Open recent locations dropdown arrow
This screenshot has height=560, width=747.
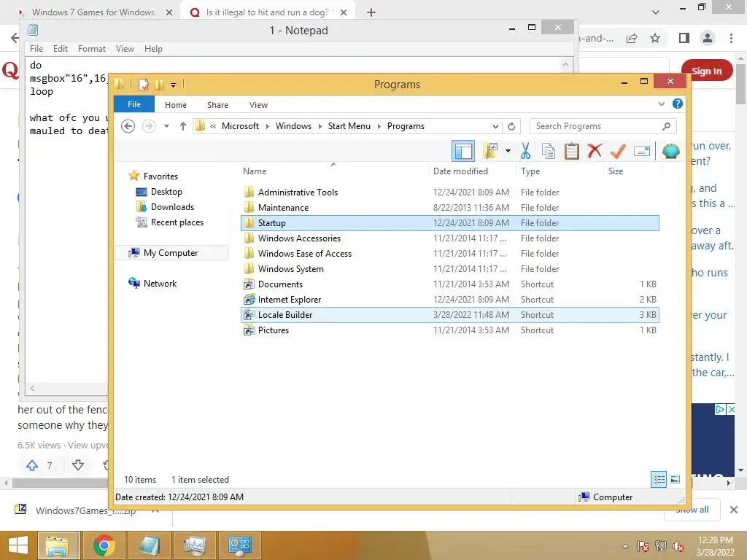point(166,126)
